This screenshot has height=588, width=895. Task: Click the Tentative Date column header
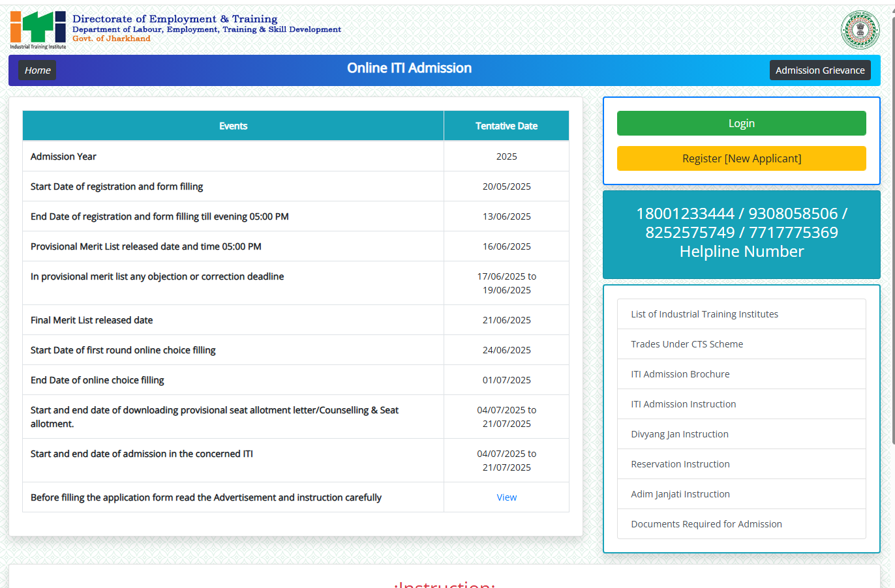point(506,126)
